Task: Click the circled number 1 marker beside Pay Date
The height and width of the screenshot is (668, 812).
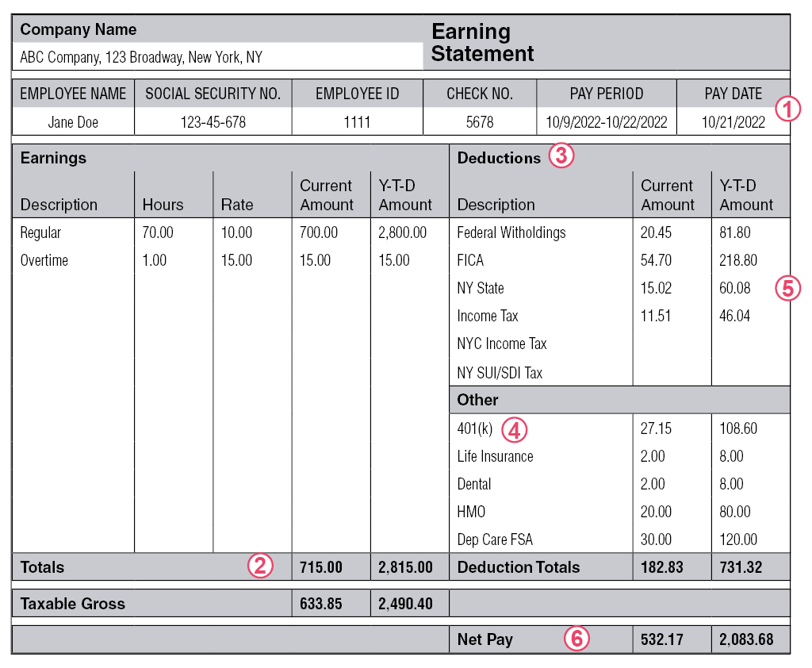Action: [x=787, y=109]
